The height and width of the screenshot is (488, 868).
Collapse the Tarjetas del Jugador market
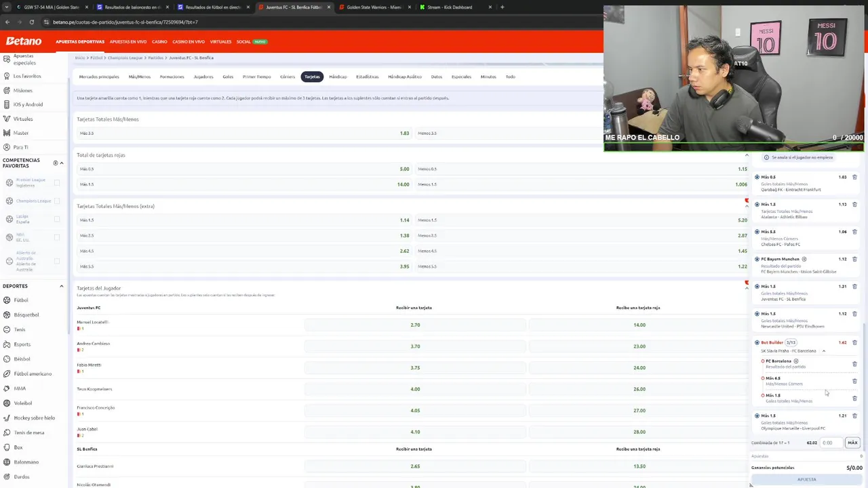click(x=747, y=288)
